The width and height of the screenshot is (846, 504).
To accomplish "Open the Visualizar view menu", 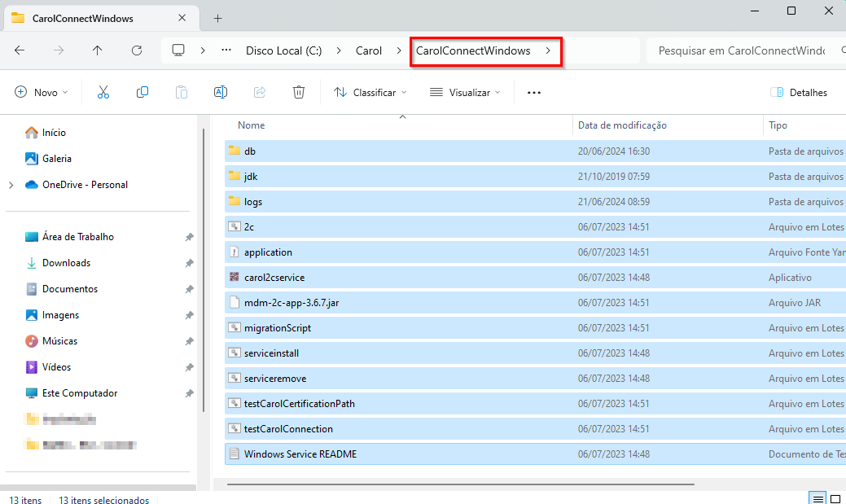I will pyautogui.click(x=465, y=93).
